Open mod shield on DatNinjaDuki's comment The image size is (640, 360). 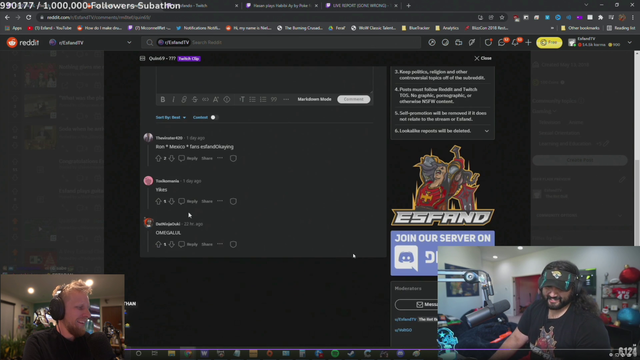(x=233, y=244)
